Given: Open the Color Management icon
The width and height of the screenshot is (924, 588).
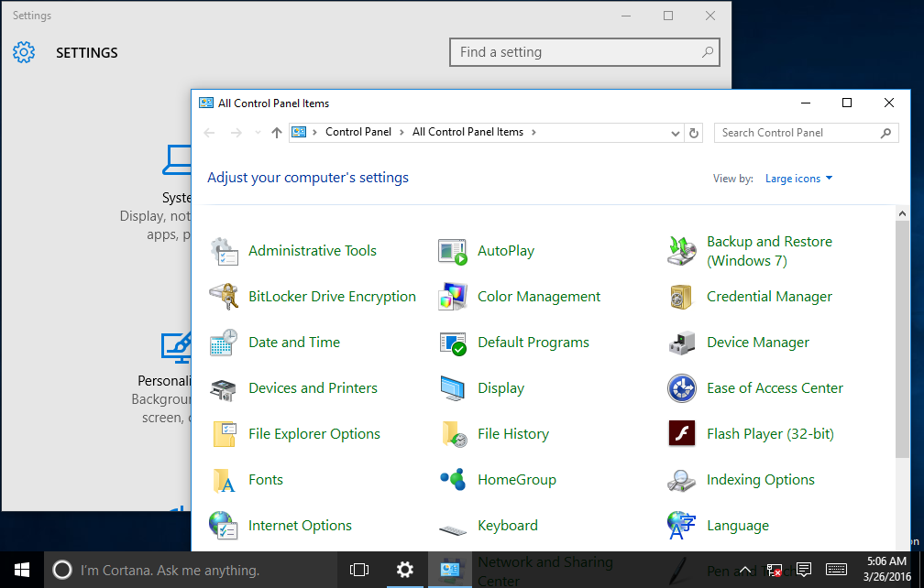Looking at the screenshot, I should click(453, 297).
